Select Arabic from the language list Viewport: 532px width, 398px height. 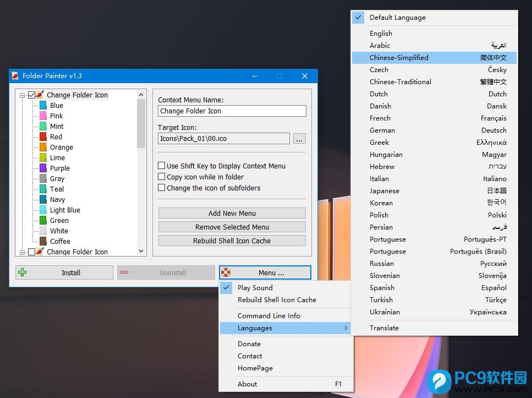pos(434,46)
